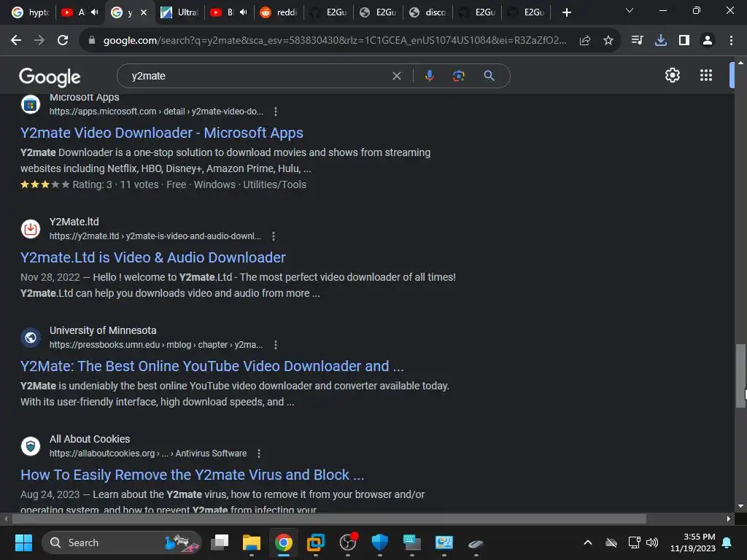747x560 pixels.
Task: Open the Google apps grid
Action: [706, 75]
